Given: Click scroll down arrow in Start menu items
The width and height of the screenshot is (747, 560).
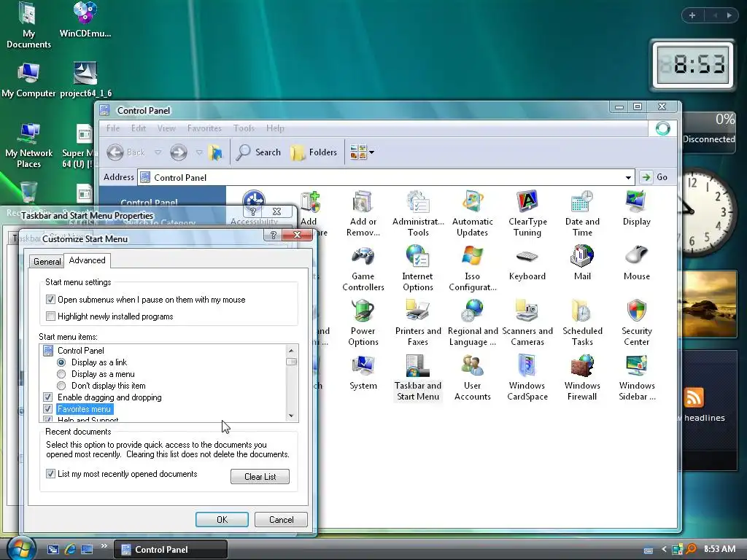Looking at the screenshot, I should pos(291,416).
